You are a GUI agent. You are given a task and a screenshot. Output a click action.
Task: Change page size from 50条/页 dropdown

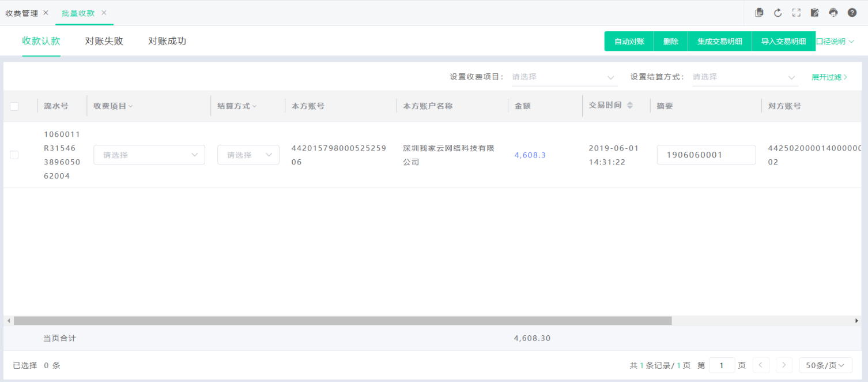point(825,365)
